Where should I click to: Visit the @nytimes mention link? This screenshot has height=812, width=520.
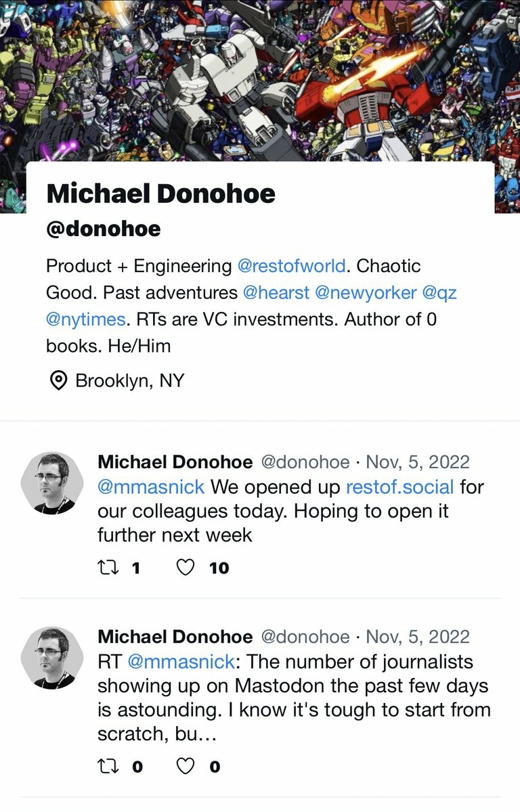tap(85, 319)
